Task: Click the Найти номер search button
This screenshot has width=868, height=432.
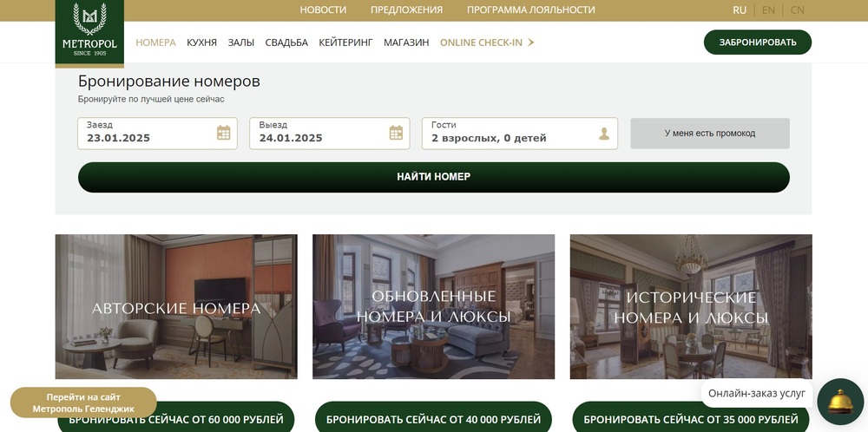Action: click(433, 177)
